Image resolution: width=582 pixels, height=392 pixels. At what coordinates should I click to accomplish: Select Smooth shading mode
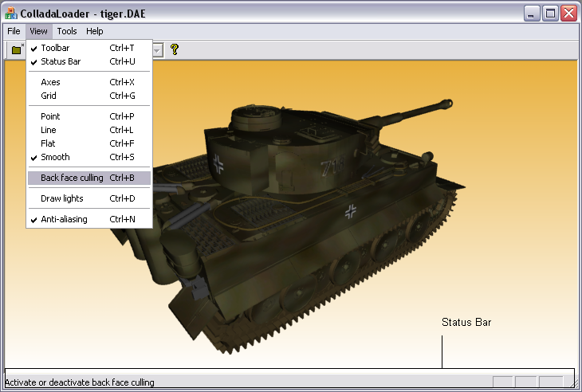click(x=89, y=157)
